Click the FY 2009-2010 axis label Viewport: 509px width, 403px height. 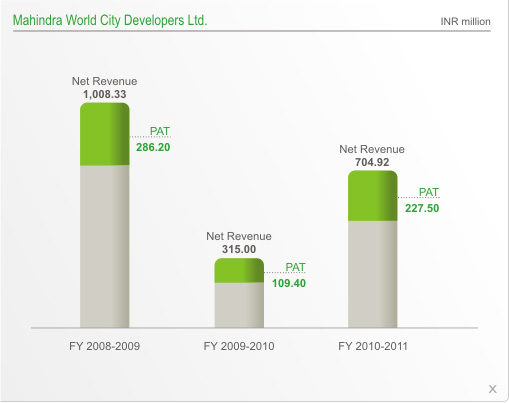click(x=239, y=346)
